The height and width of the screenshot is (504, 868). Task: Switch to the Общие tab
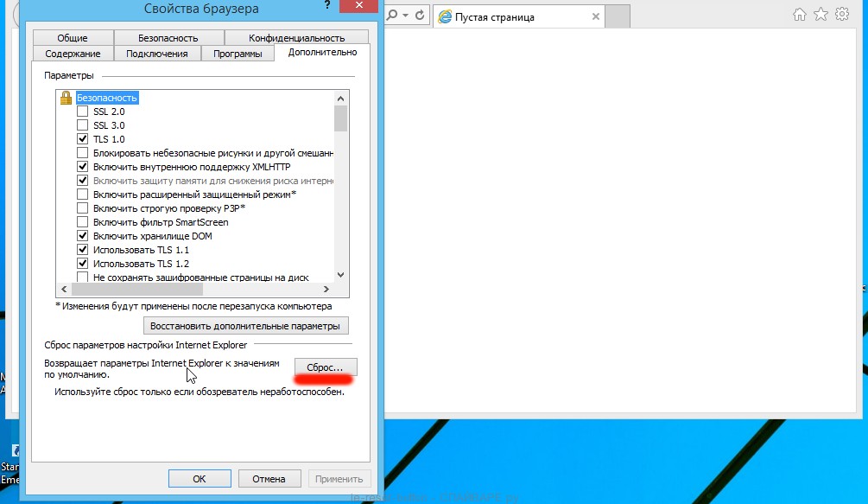73,38
